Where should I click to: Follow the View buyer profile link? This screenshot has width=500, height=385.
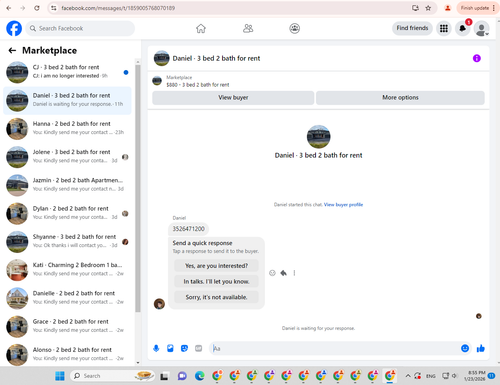coord(343,205)
